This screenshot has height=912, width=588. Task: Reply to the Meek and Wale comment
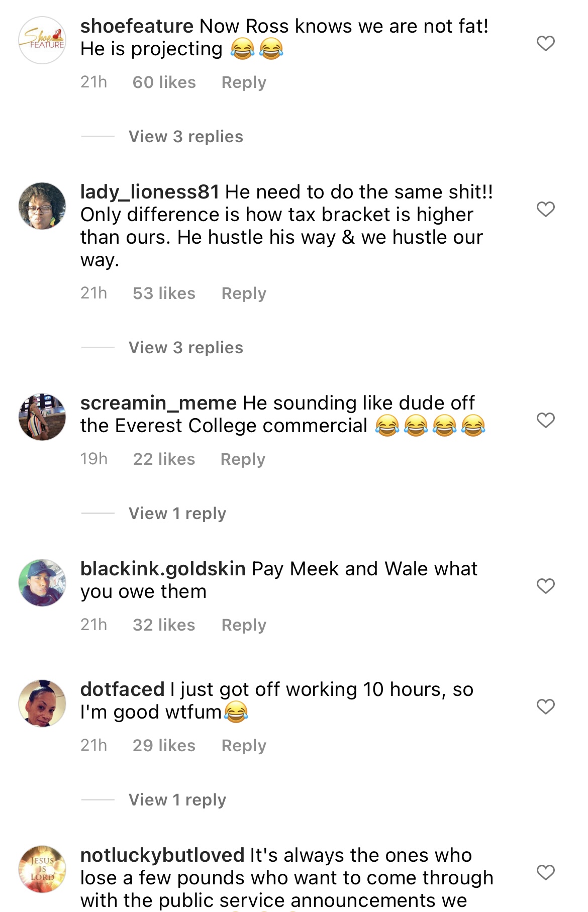[243, 625]
